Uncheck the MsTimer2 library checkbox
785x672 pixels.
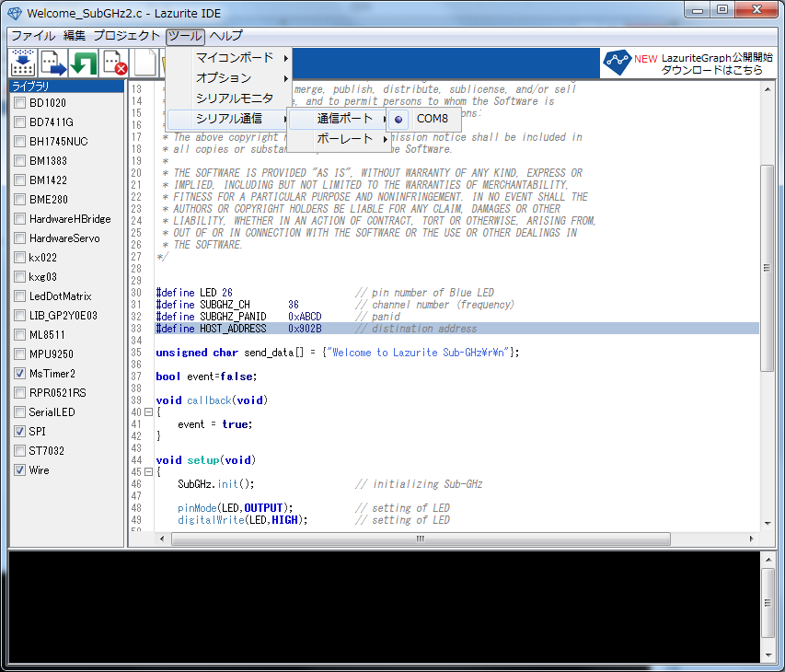click(x=19, y=373)
